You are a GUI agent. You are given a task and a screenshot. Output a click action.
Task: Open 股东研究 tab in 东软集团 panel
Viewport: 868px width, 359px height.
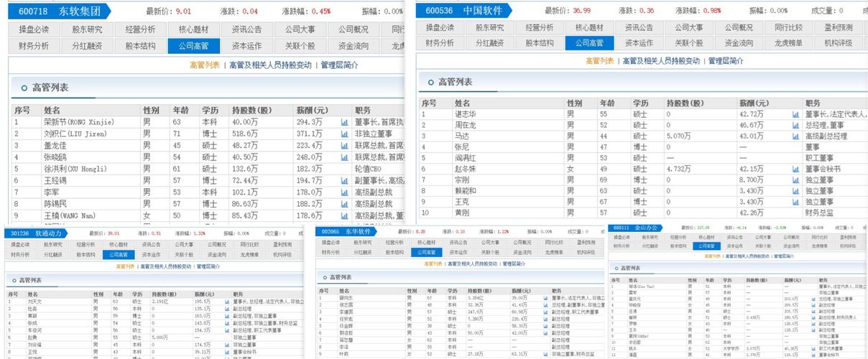pyautogui.click(x=88, y=29)
